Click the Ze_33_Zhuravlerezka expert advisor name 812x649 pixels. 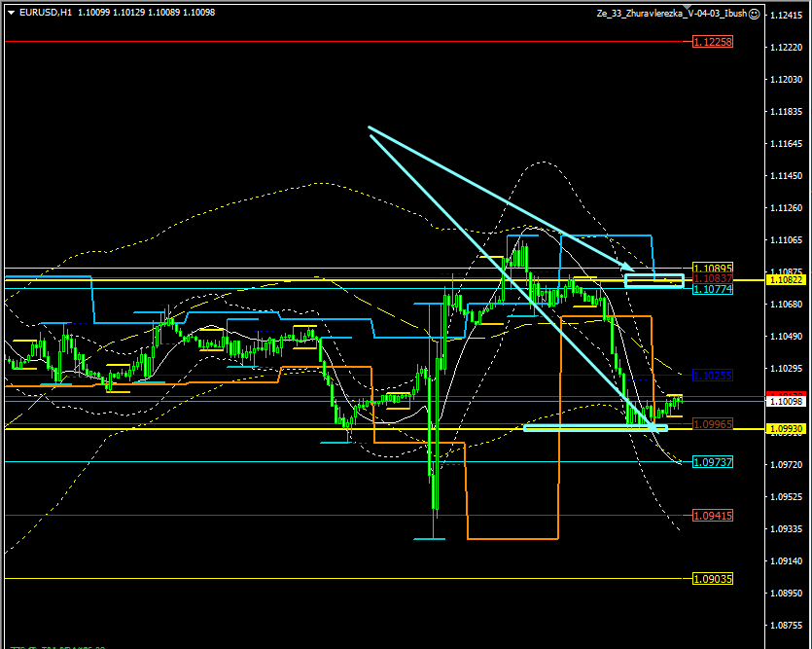tap(672, 14)
